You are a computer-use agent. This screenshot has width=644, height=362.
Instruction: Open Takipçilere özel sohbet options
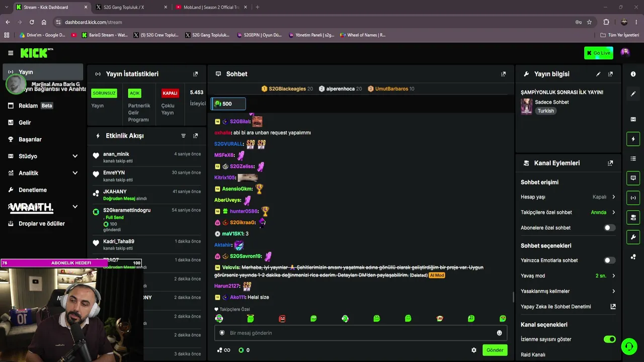coord(568,212)
